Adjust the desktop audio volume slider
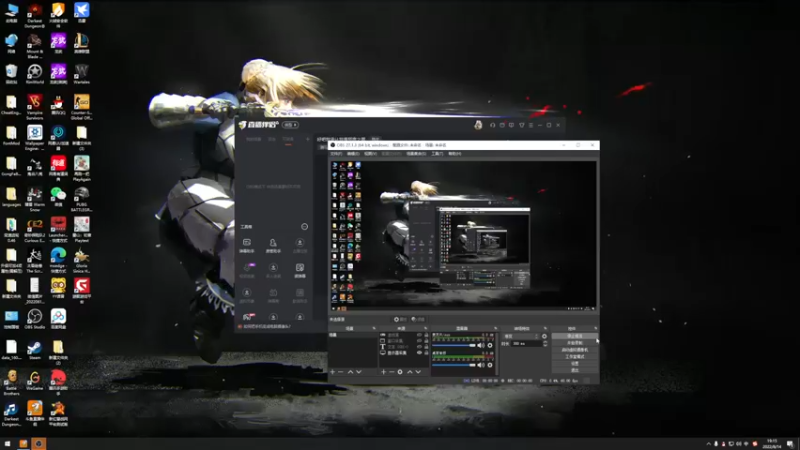The image size is (800, 450). pos(454,365)
